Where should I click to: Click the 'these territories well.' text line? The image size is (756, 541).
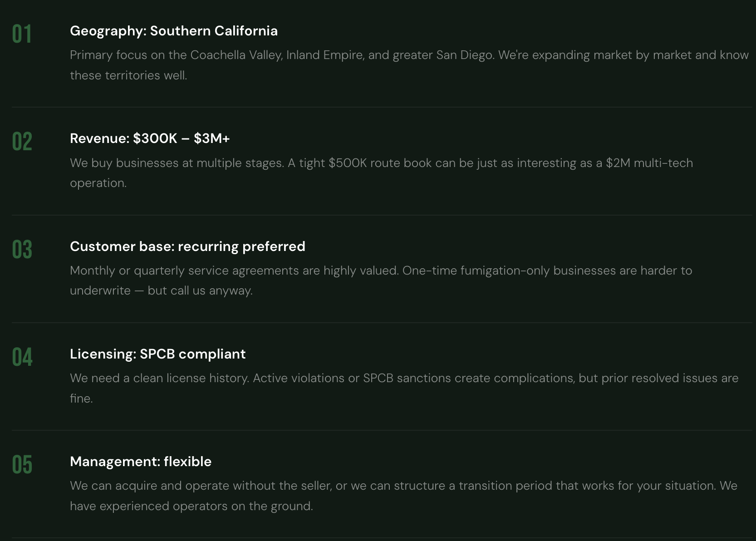[128, 75]
